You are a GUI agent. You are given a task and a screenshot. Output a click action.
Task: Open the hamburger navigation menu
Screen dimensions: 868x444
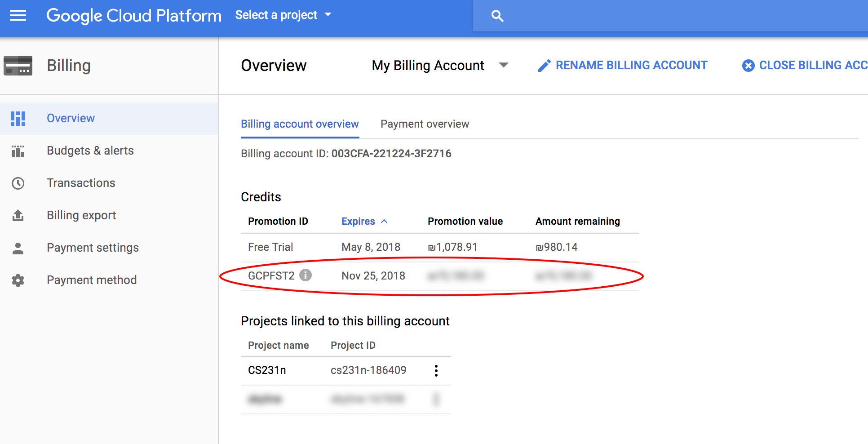(18, 16)
